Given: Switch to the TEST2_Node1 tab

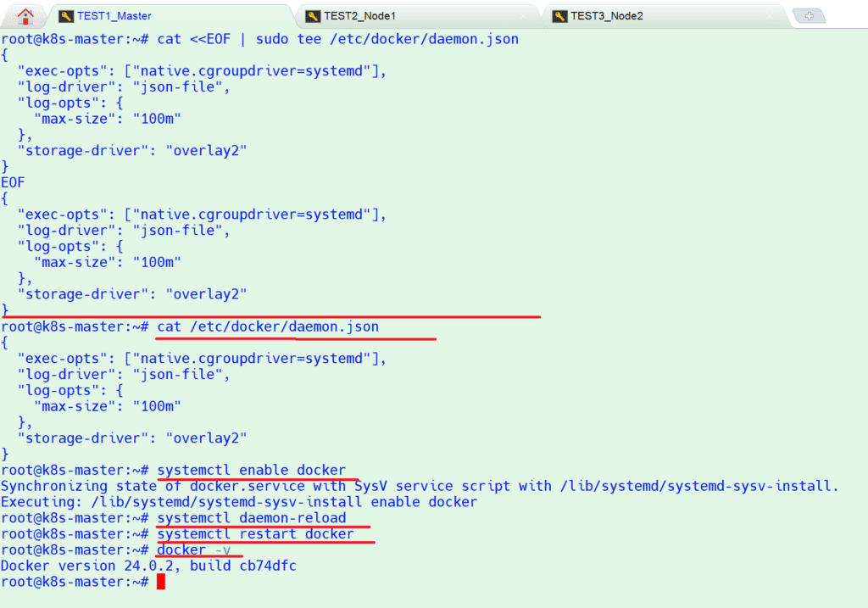Looking at the screenshot, I should click(359, 16).
